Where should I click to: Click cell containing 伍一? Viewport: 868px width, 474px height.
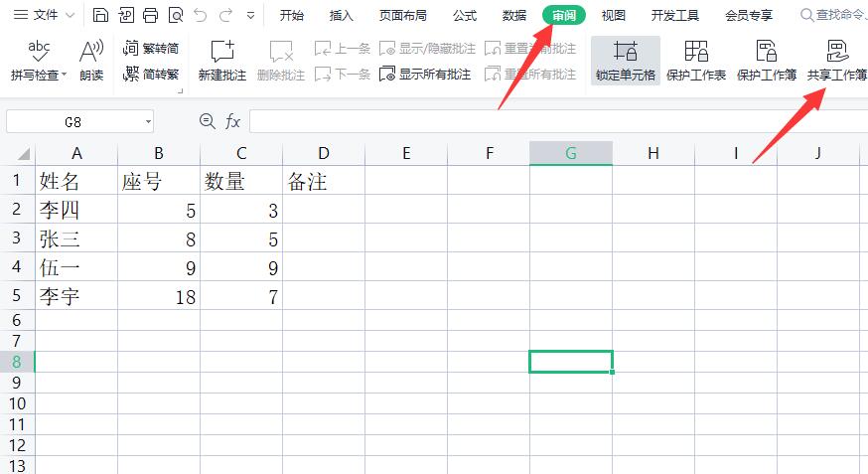[x=76, y=267]
